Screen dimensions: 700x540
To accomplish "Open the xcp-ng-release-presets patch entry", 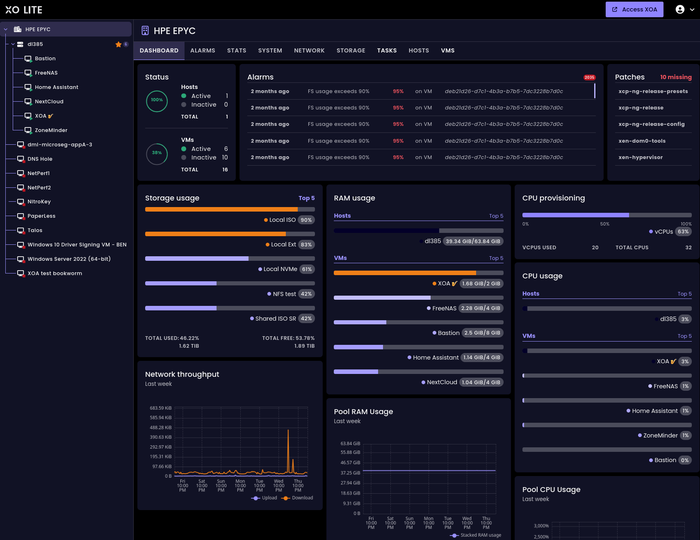I will [653, 91].
